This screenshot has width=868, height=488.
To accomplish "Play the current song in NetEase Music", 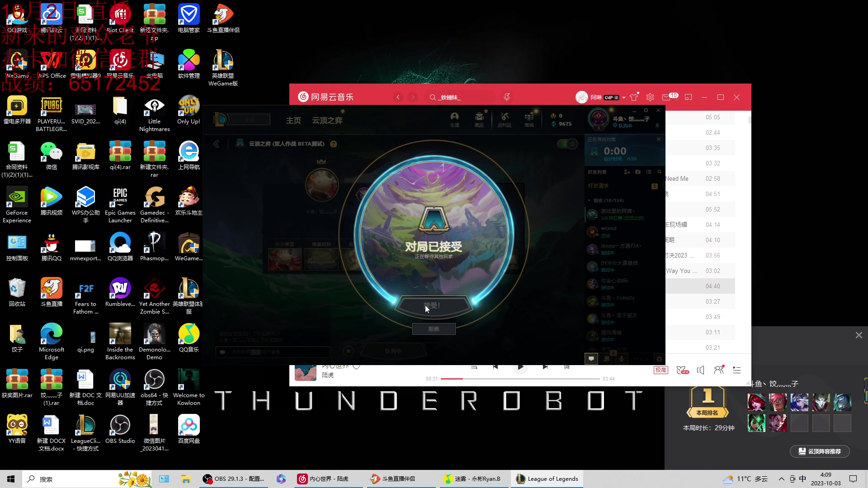I will coord(520,367).
